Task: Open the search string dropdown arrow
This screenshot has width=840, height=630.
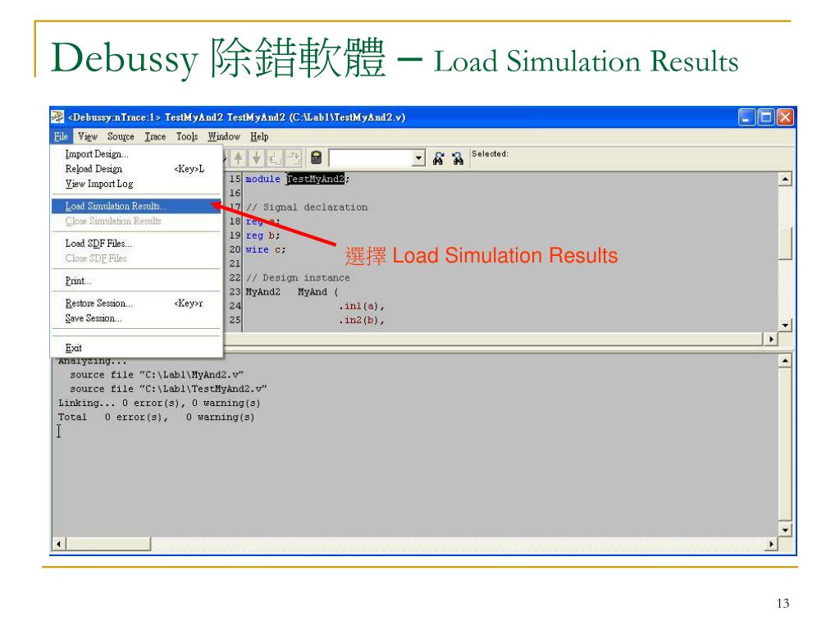Action: point(419,158)
